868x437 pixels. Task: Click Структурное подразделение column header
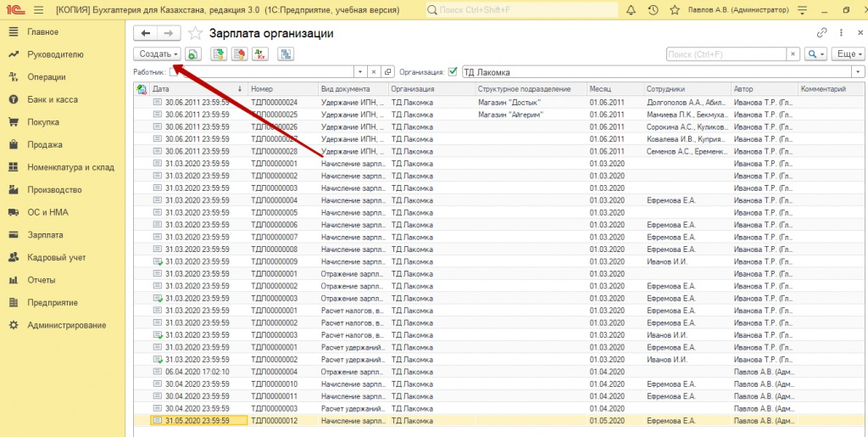(531, 88)
